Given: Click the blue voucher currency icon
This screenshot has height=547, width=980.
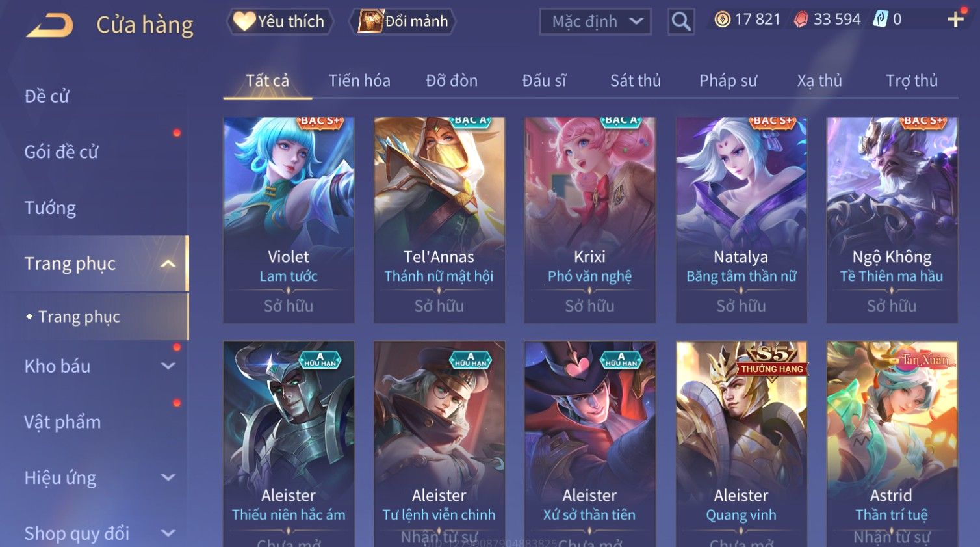Looking at the screenshot, I should tap(880, 20).
